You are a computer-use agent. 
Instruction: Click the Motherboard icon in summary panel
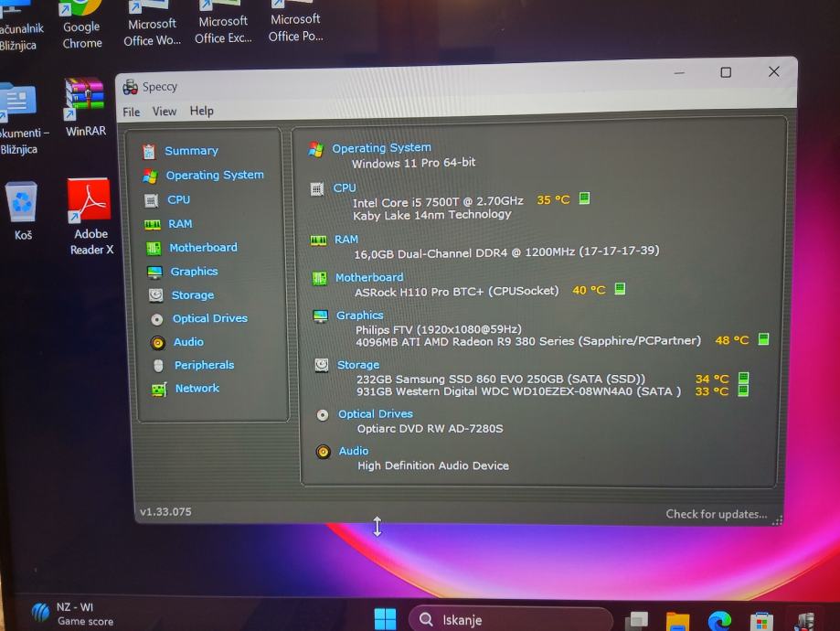click(319, 278)
